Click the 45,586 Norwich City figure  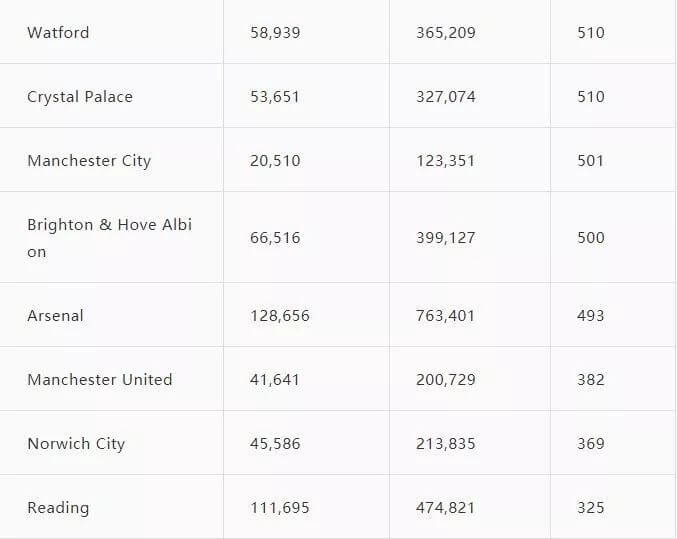pyautogui.click(x=275, y=444)
